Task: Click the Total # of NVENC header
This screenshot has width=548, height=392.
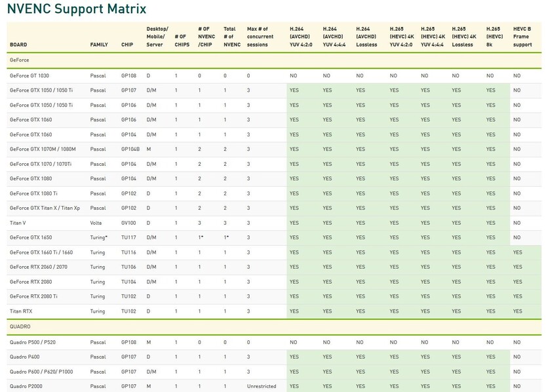Action: tap(232, 37)
